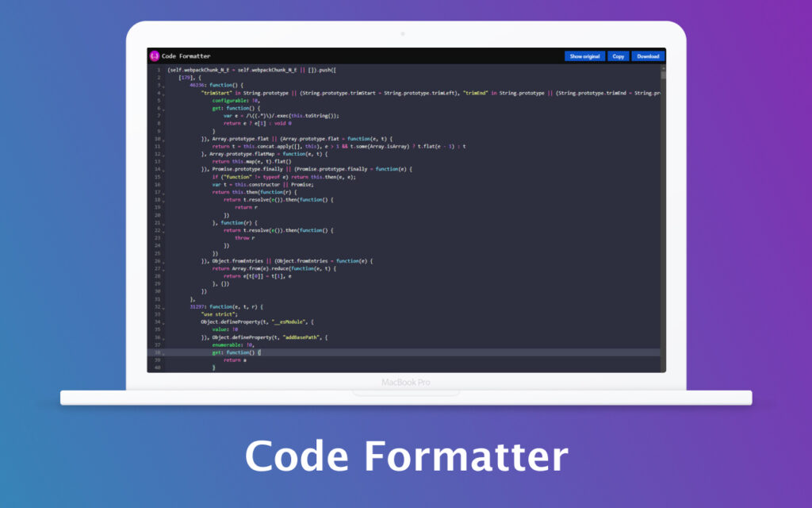The width and height of the screenshot is (812, 508).
Task: Click 'var t = this.constructor || Promise;' line
Action: tap(262, 184)
